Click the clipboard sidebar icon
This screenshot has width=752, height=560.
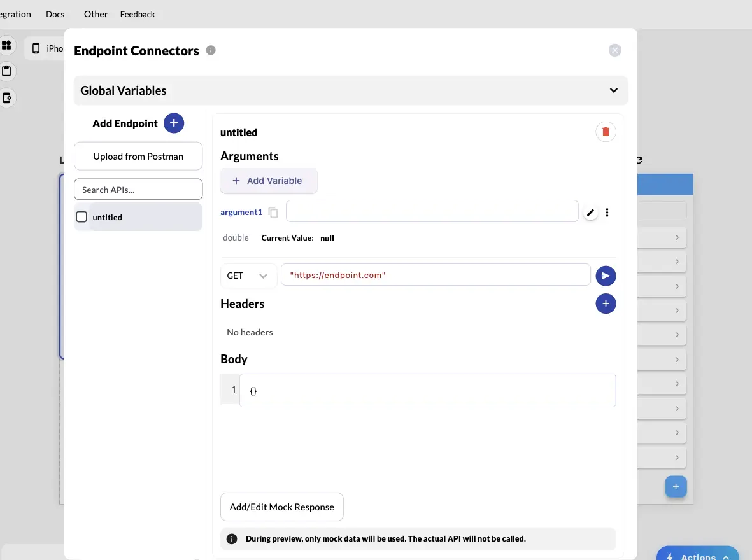[x=6, y=71]
